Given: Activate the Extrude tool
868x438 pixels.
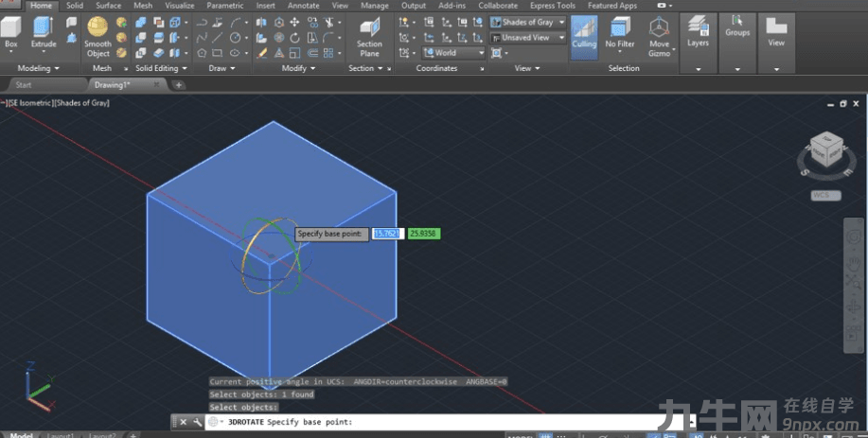Looking at the screenshot, I should (44, 34).
